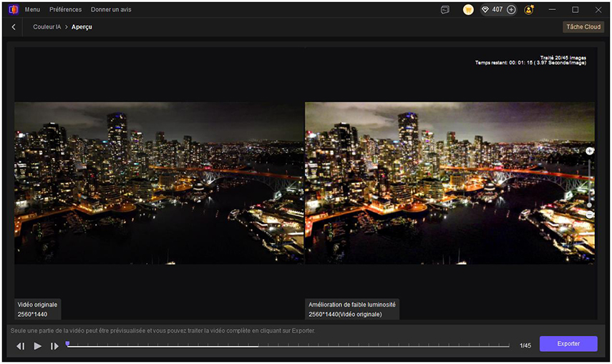This screenshot has width=612, height=364.
Task: Zoom out with the minus button
Action: (590, 215)
